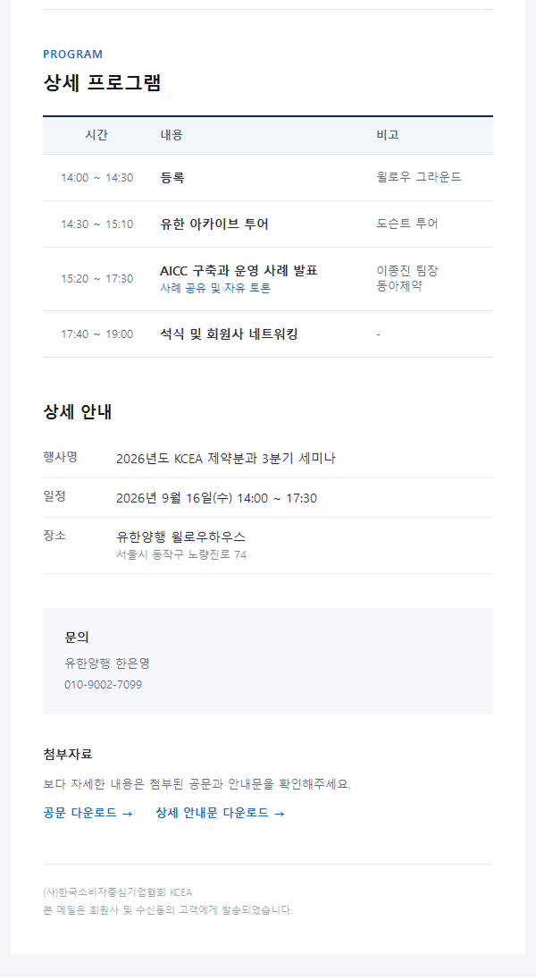Image resolution: width=536 pixels, height=980 pixels.
Task: Click the 석식 및 회원사 네트워킹 row title
Action: click(x=229, y=334)
